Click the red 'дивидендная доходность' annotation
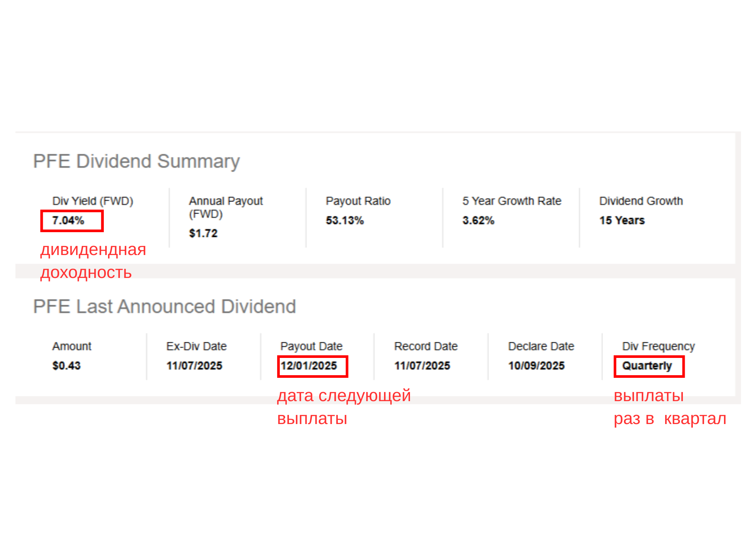Image resolution: width=756 pixels, height=536 pixels. [x=93, y=261]
